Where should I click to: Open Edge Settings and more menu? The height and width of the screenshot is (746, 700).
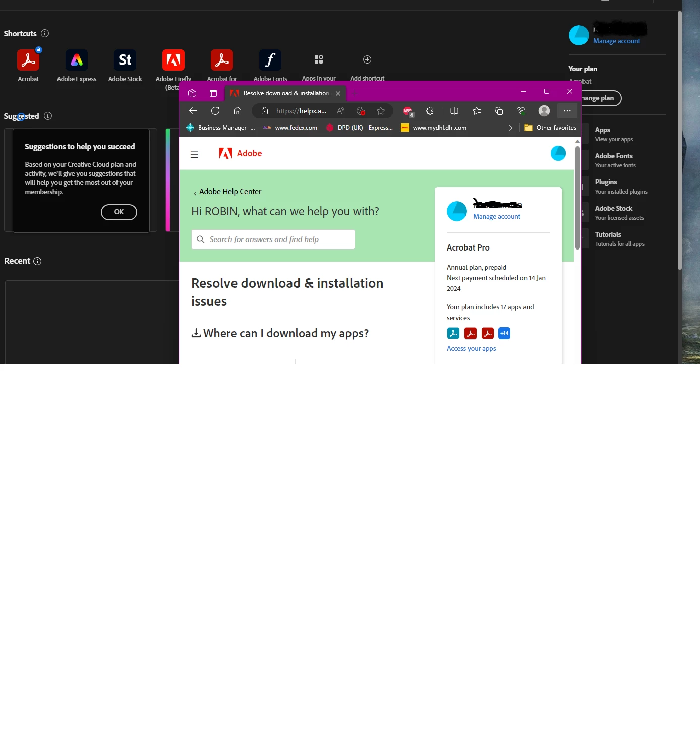tap(567, 111)
